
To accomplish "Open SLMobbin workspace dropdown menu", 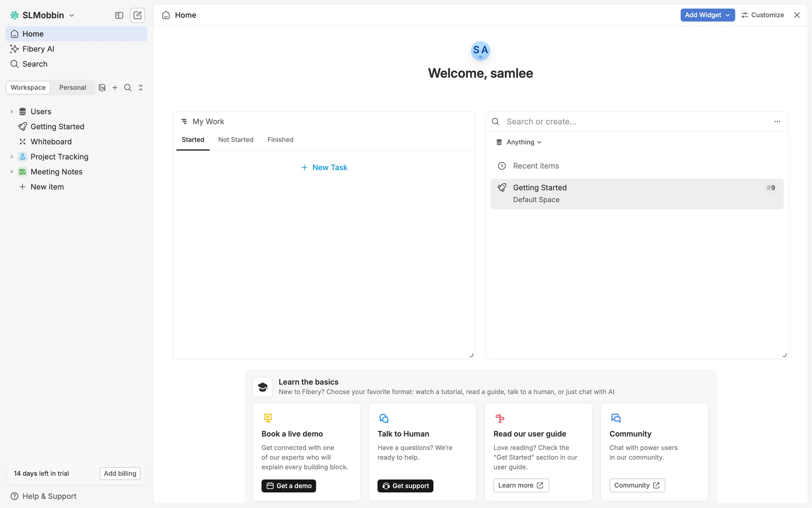I will pos(43,15).
